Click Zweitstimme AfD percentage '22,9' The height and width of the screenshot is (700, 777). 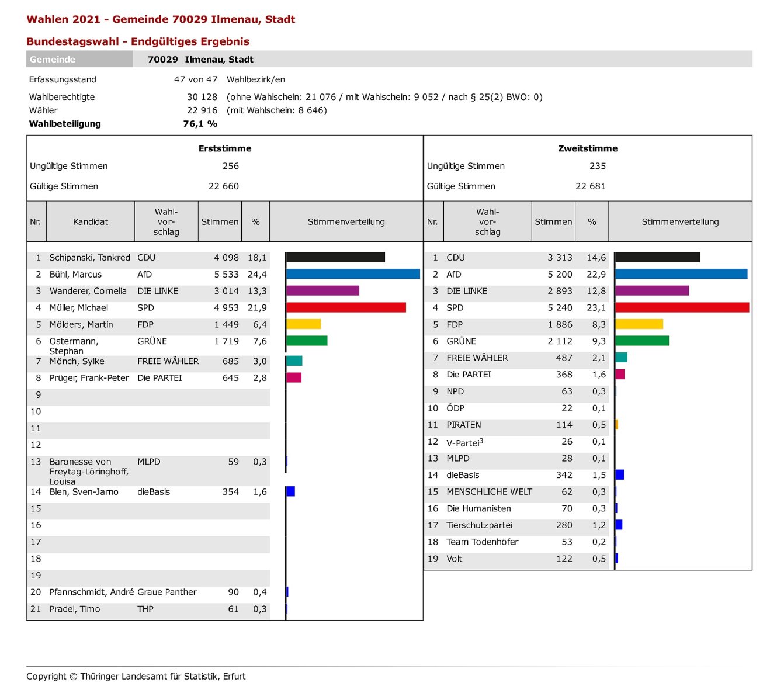tap(596, 275)
